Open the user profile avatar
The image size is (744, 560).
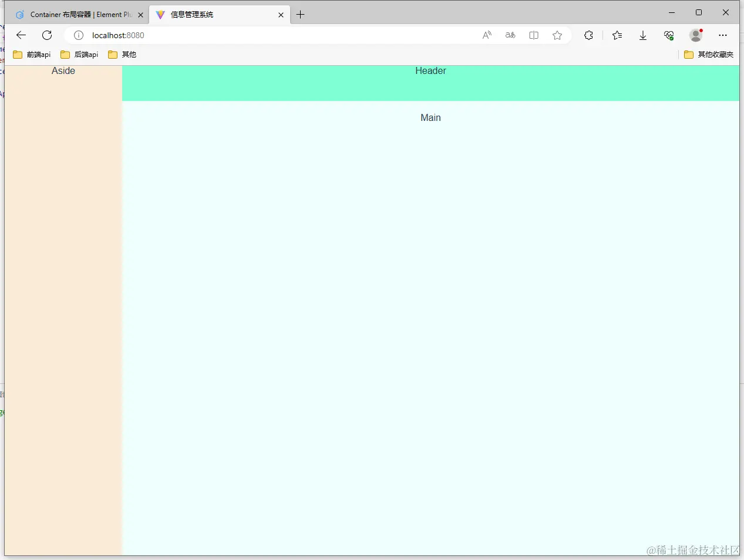pyautogui.click(x=696, y=35)
